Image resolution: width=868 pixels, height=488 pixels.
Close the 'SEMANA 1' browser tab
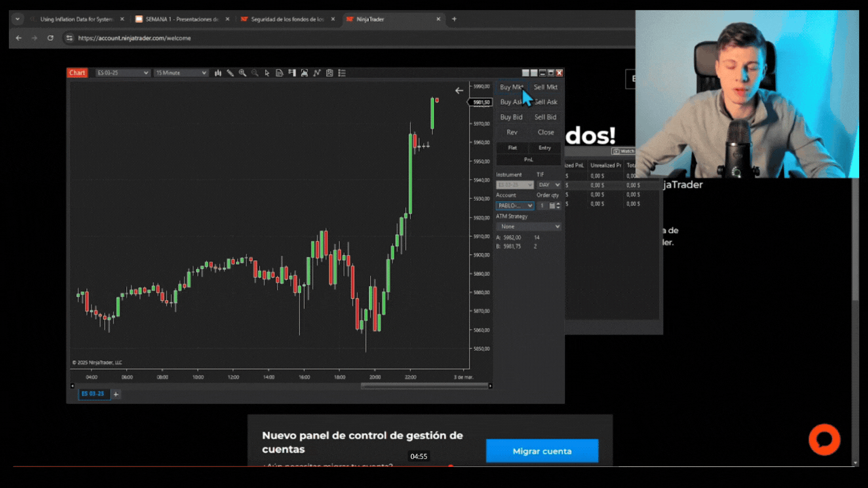(x=227, y=19)
